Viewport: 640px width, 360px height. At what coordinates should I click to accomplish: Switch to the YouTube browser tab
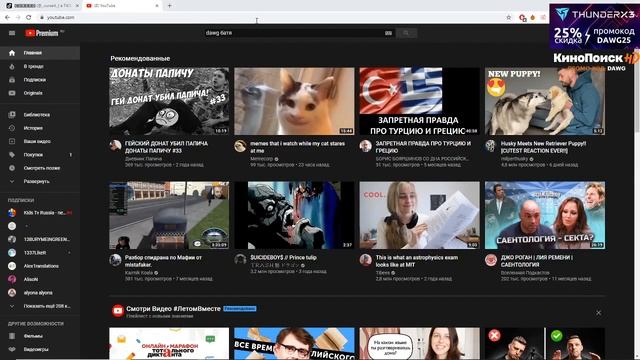[x=122, y=6]
